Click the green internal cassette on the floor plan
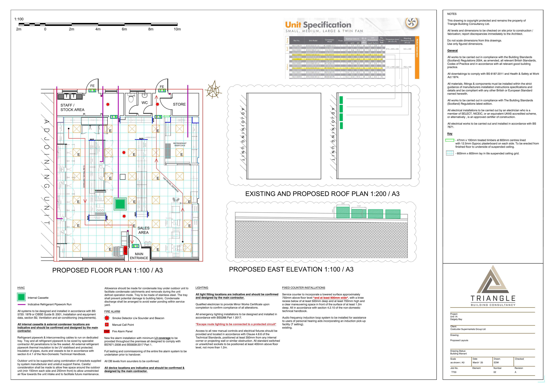Viewport: 555px width, 392px height. (x=120, y=204)
